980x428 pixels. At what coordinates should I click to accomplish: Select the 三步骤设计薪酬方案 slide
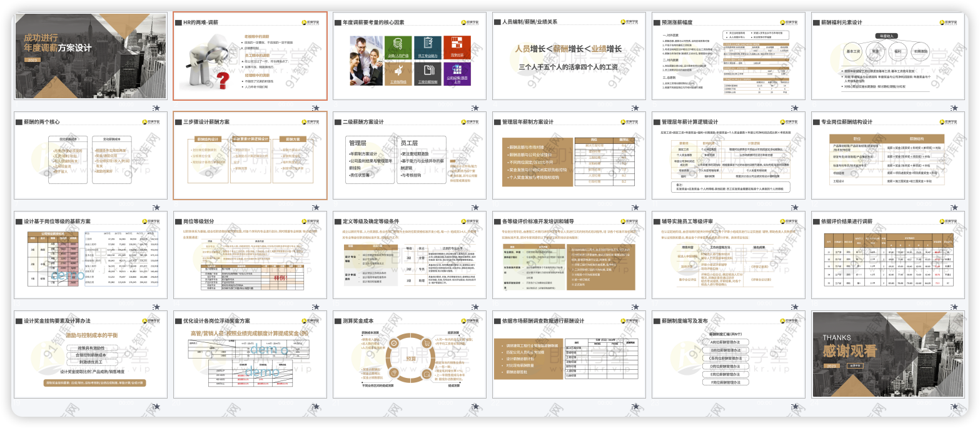pyautogui.click(x=250, y=155)
